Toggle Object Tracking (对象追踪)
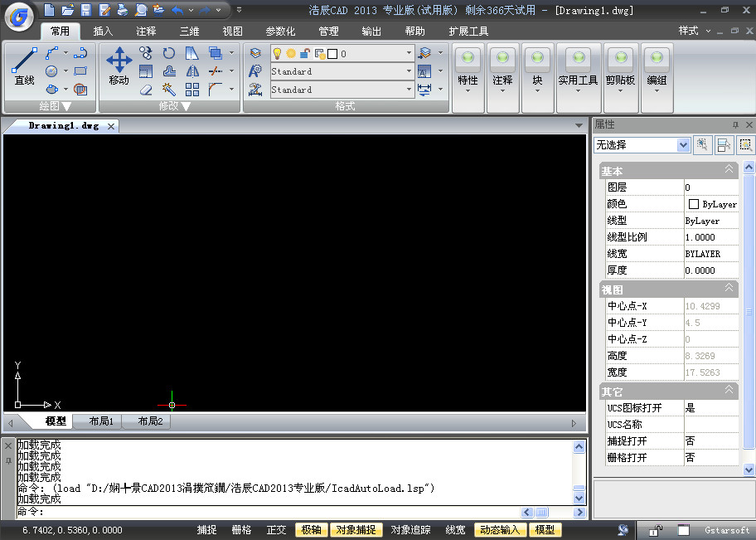Viewport: 756px width, 540px height. click(410, 530)
